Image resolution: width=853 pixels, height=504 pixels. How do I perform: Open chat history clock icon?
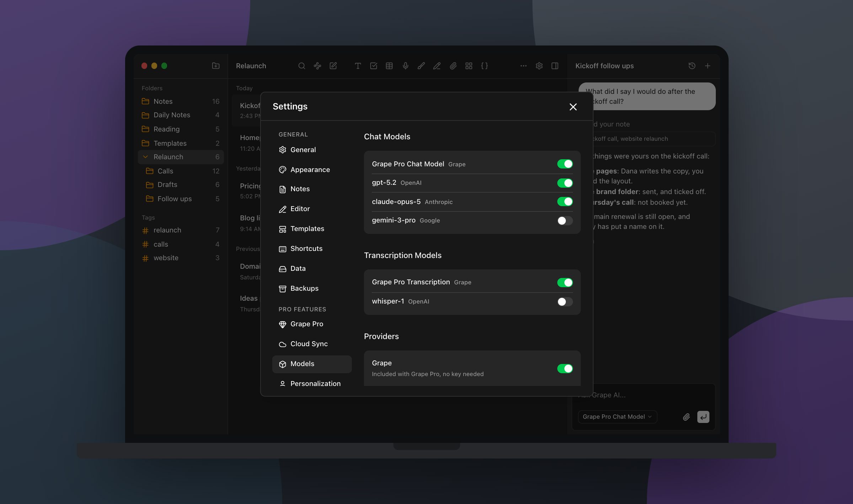coord(692,66)
